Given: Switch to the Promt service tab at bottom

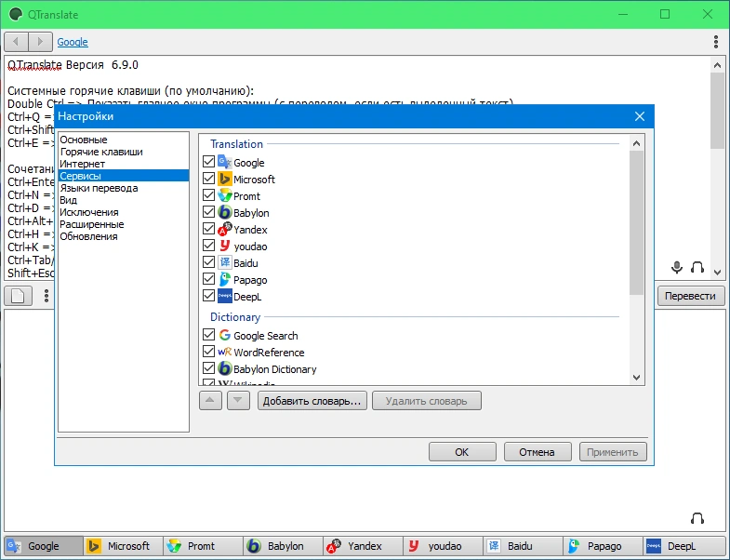Looking at the screenshot, I should coord(203,545).
